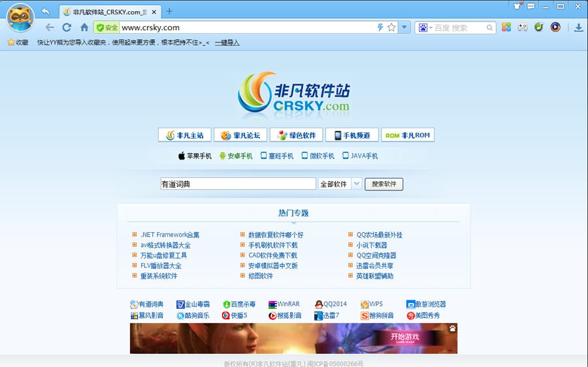The height and width of the screenshot is (367, 588).
Task: Click the video player toolbar icon
Action: pos(555,27)
